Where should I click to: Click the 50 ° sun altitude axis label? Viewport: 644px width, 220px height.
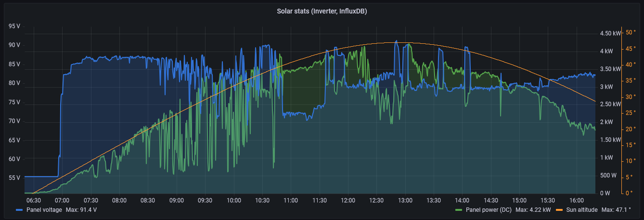[x=630, y=32]
